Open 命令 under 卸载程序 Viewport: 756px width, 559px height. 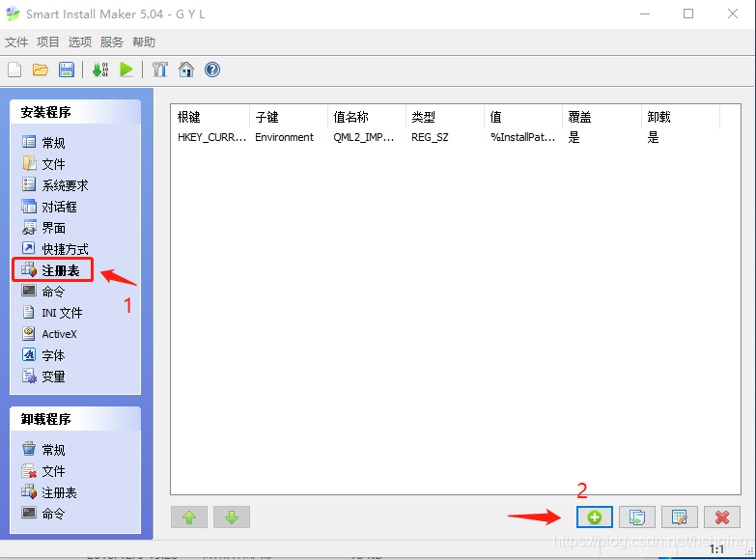43,514
